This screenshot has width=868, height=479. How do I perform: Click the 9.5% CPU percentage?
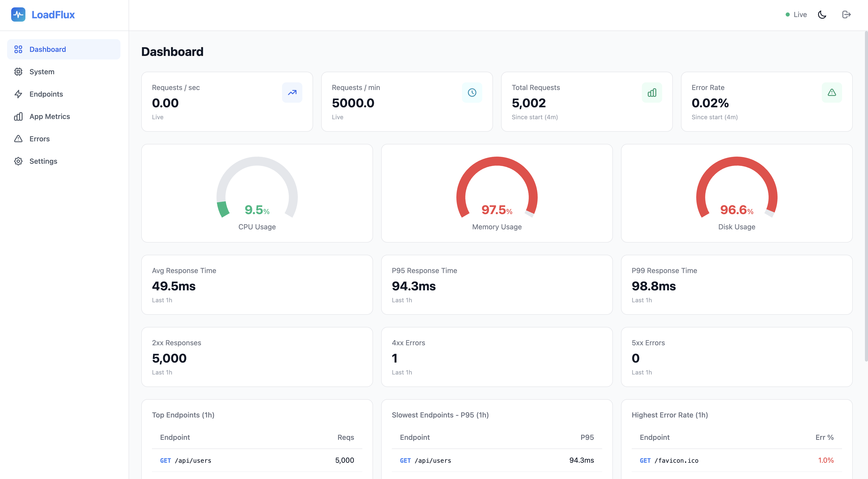257,210
